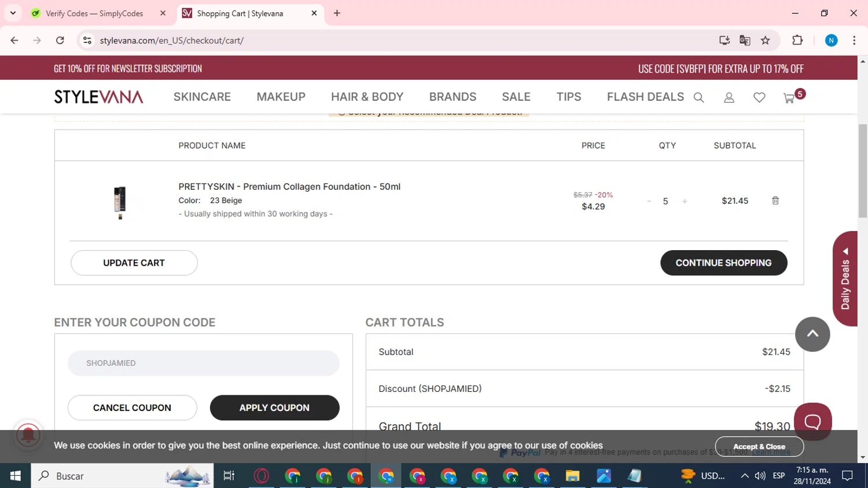Close the Verify Codes — SimplyCodes tab
Image resolution: width=868 pixels, height=488 pixels.
pos(163,13)
